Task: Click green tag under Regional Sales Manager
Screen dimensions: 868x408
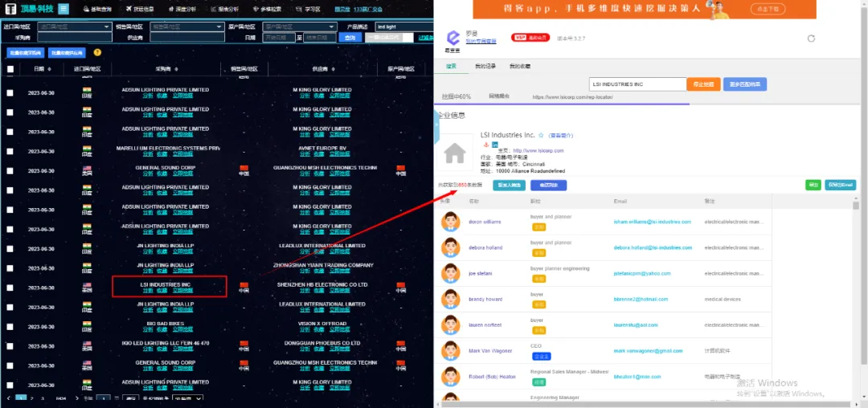Action: coord(538,382)
